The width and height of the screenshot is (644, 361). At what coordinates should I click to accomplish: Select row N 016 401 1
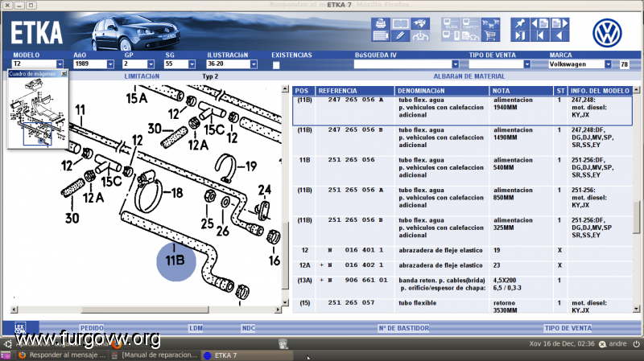[x=462, y=250]
